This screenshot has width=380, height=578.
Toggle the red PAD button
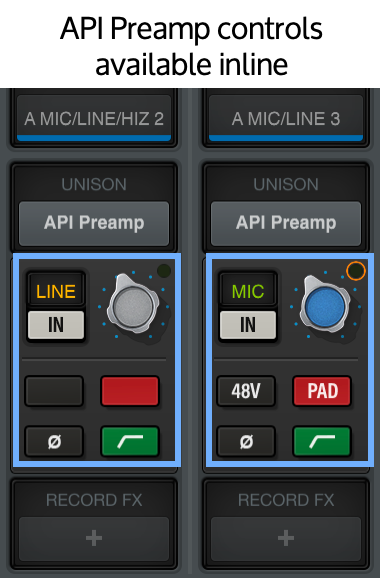(x=322, y=391)
